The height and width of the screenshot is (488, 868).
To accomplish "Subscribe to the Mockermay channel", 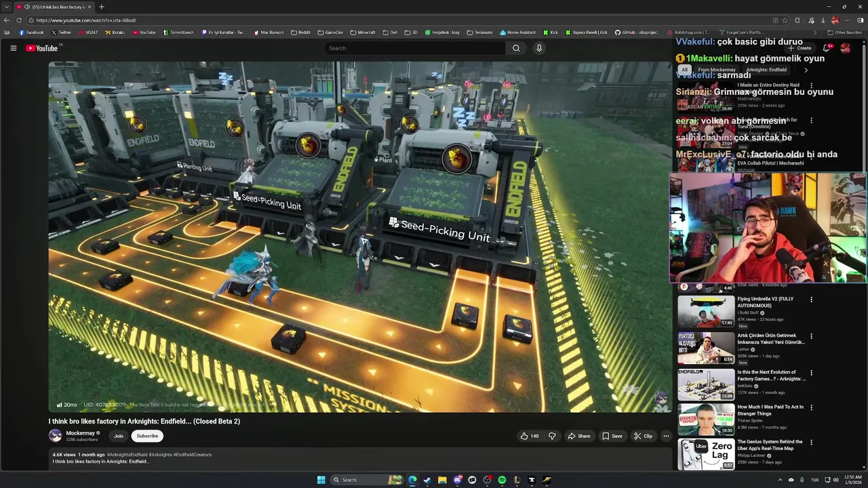I will coord(147,436).
